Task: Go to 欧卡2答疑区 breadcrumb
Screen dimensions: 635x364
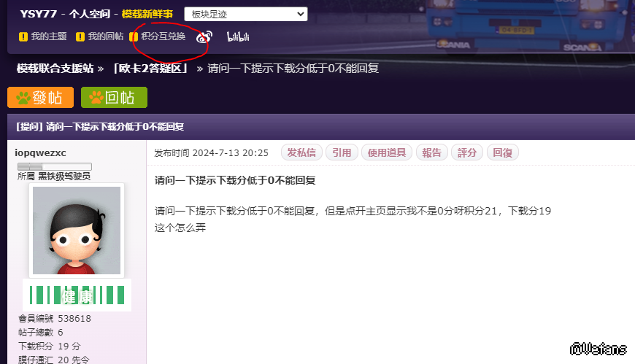Action: pyautogui.click(x=150, y=69)
